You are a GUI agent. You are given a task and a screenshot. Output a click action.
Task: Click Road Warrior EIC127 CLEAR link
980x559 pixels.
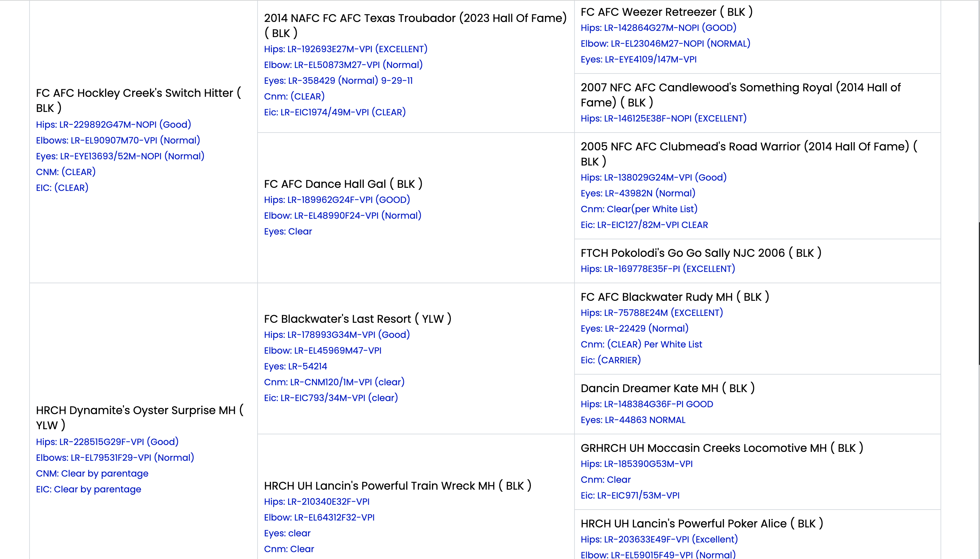[644, 225]
